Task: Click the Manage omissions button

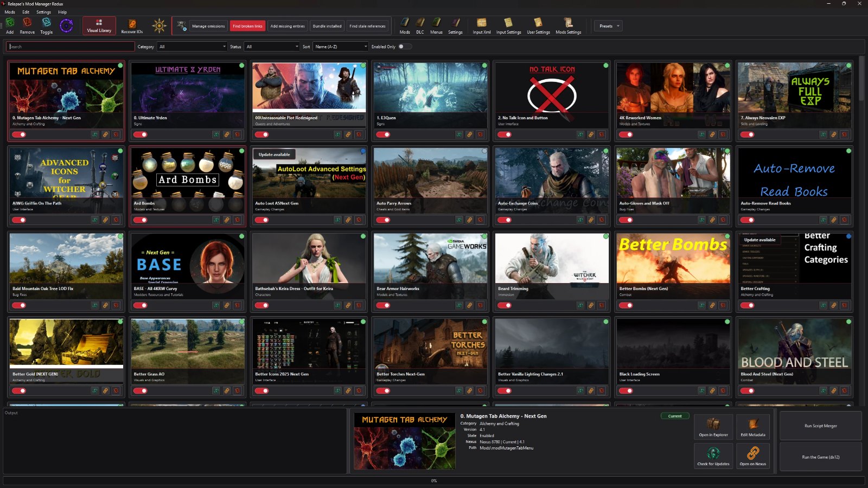Action: [208, 26]
